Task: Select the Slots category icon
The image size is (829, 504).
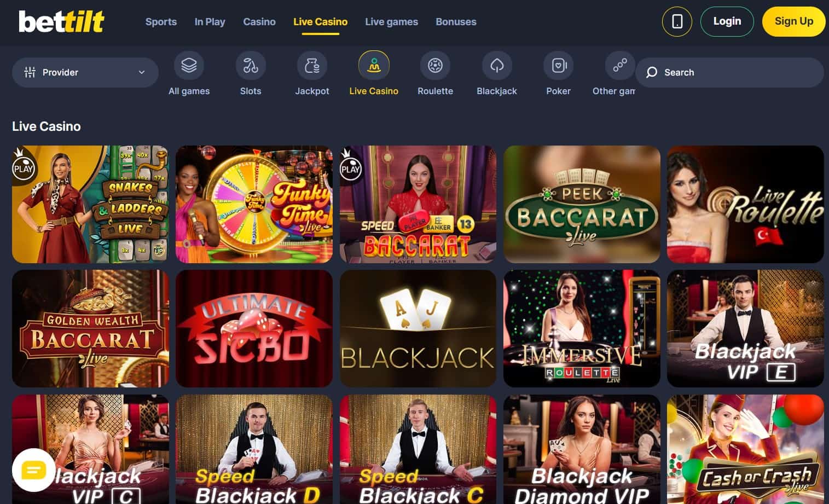Action: (251, 66)
